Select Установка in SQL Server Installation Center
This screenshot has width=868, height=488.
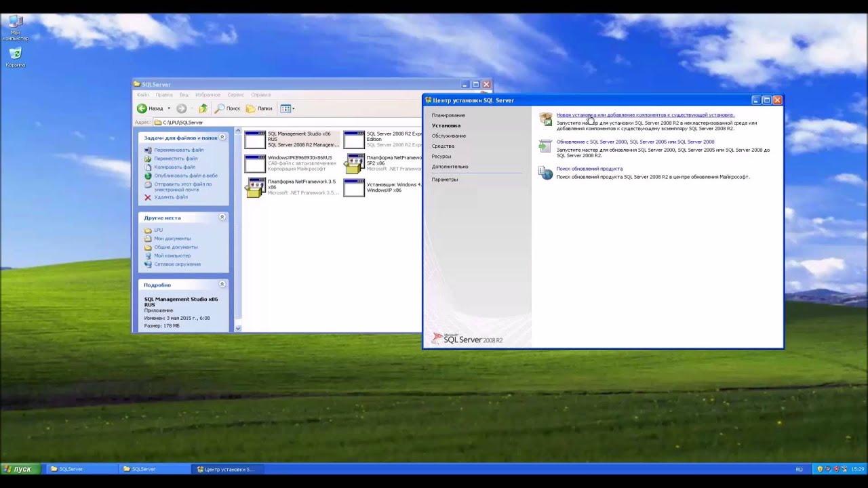tap(446, 125)
